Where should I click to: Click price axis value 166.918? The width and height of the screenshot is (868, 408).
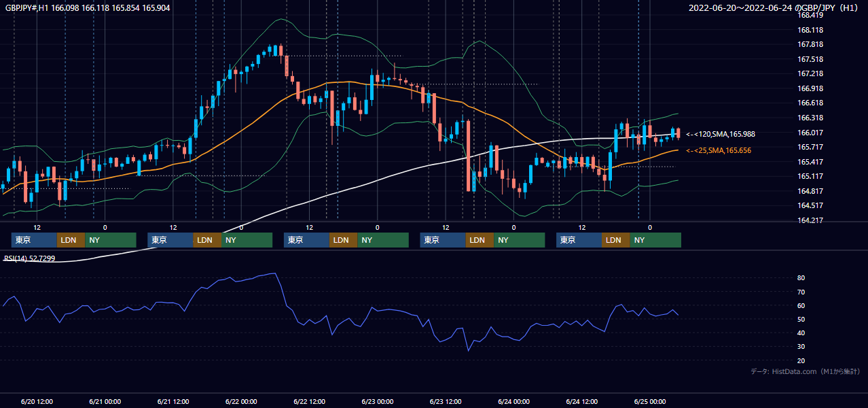(x=810, y=88)
